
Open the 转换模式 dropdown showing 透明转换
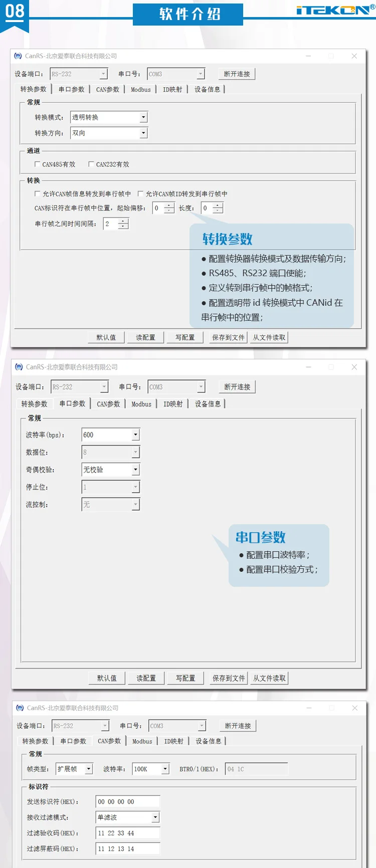[109, 117]
